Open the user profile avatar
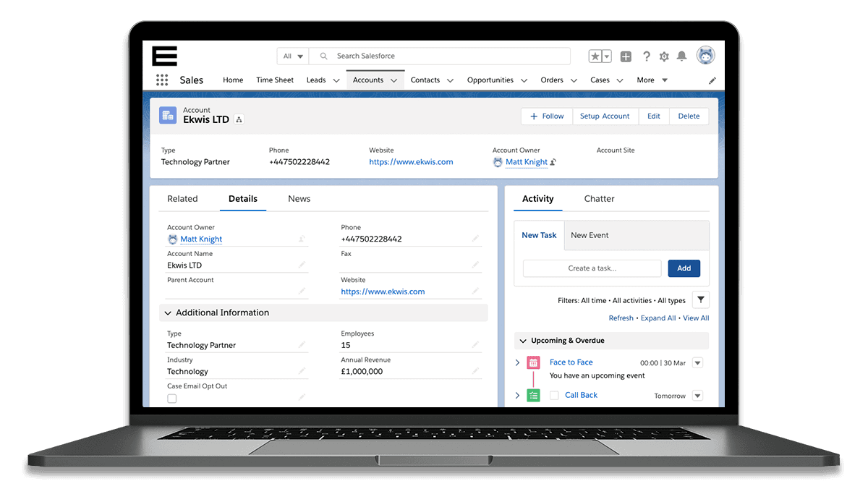868x502 pixels. point(705,56)
